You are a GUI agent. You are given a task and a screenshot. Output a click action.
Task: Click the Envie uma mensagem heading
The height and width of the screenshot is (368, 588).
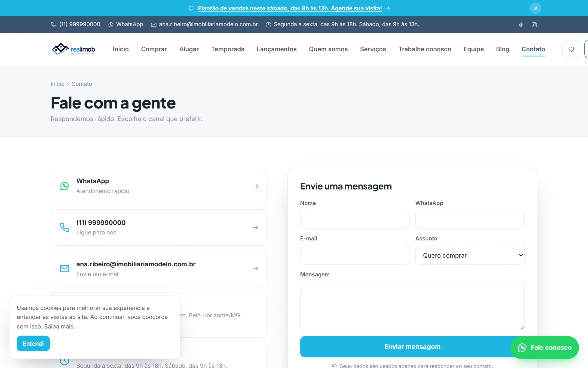pyautogui.click(x=346, y=186)
